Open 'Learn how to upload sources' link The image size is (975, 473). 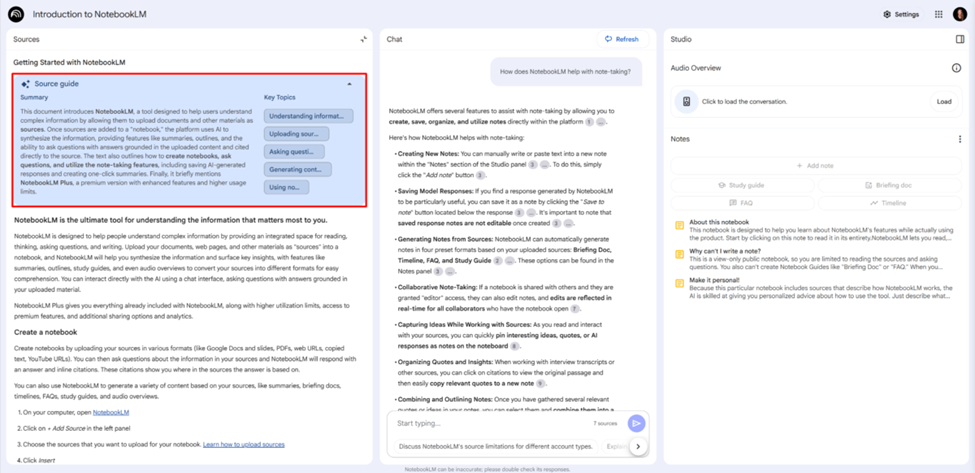click(x=244, y=444)
